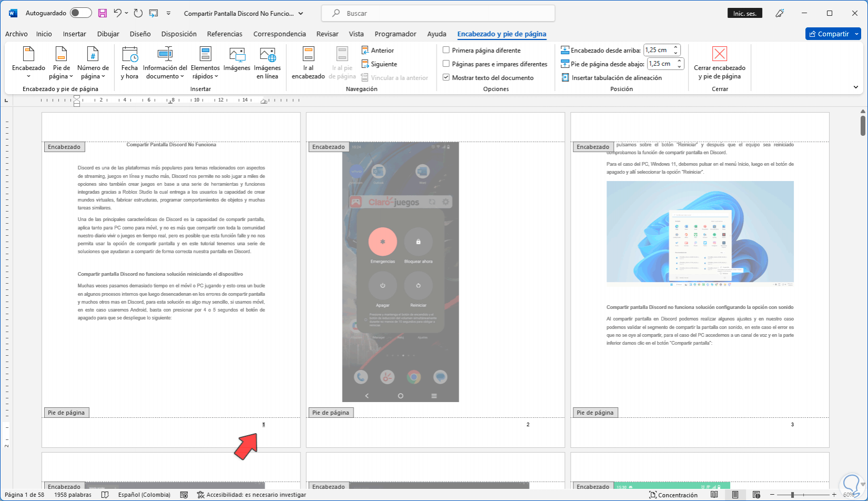Click Insertar tabulación de alineación
The image size is (868, 501).
pos(611,78)
